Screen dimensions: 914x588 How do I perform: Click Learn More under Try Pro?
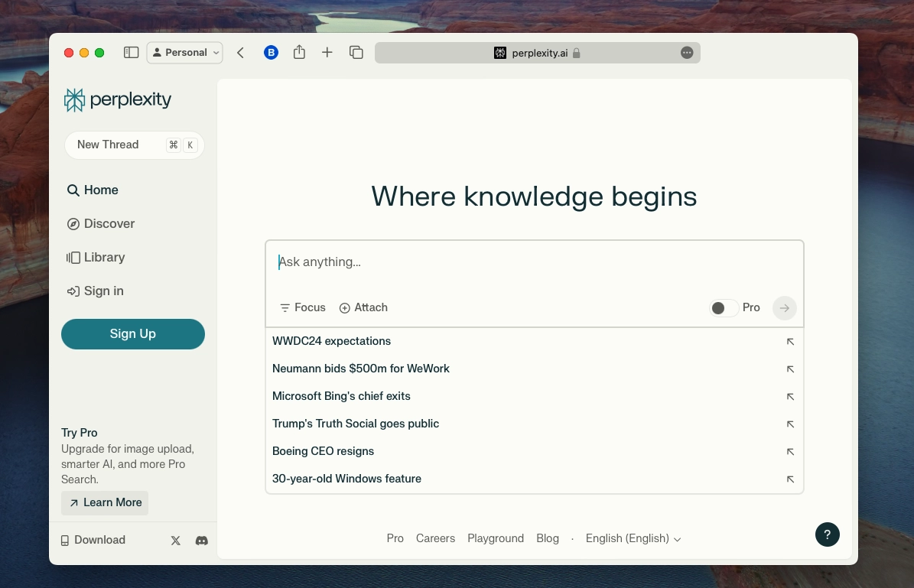(105, 503)
